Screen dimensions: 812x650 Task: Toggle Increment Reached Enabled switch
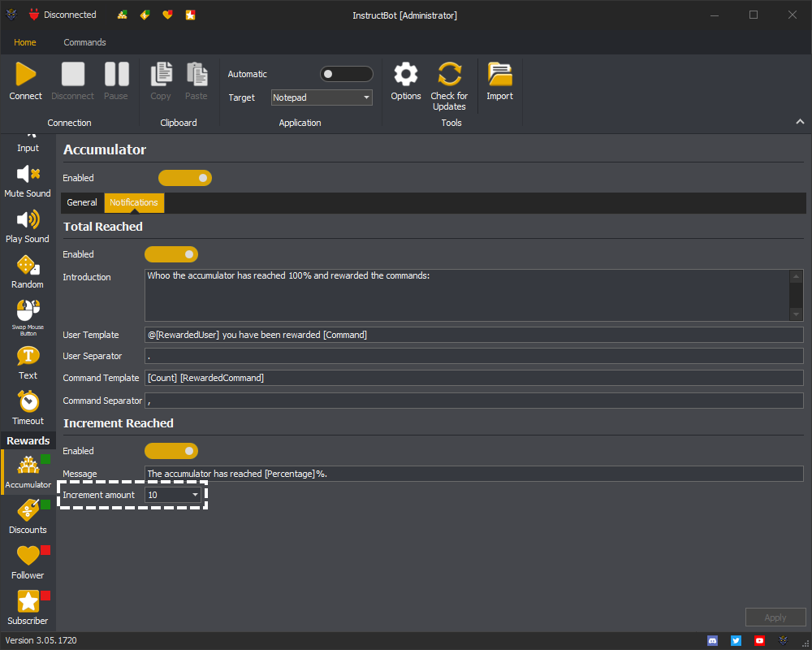pyautogui.click(x=171, y=451)
